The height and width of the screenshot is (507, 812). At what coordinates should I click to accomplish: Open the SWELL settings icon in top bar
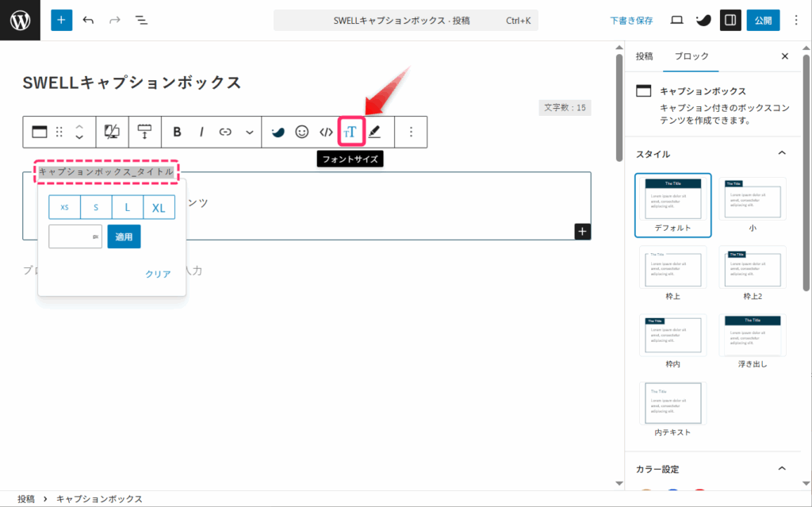703,20
